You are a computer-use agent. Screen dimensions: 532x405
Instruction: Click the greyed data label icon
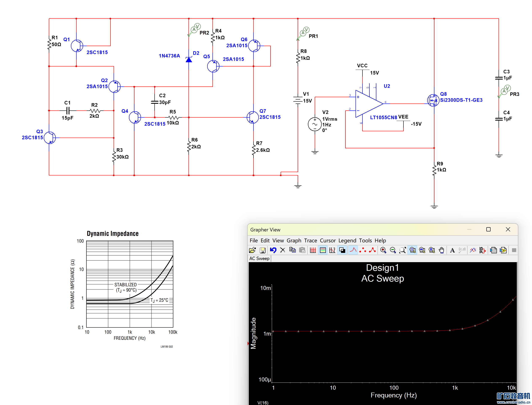pyautogui.click(x=462, y=250)
